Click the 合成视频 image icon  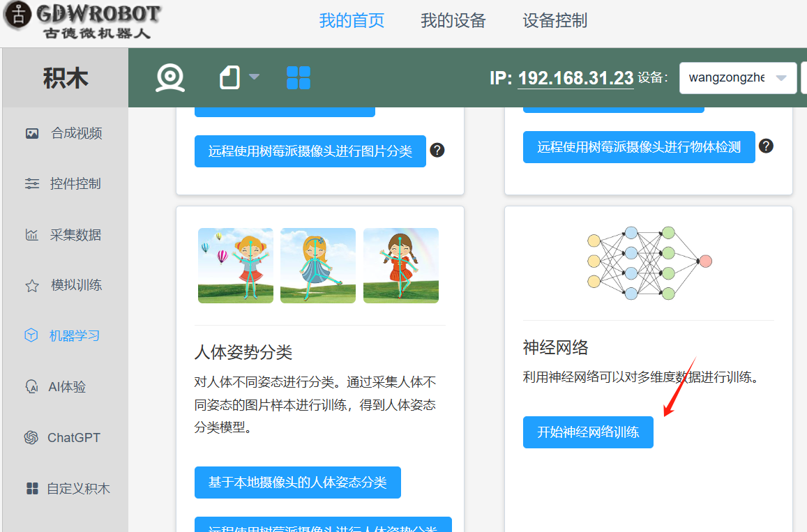pyautogui.click(x=32, y=134)
